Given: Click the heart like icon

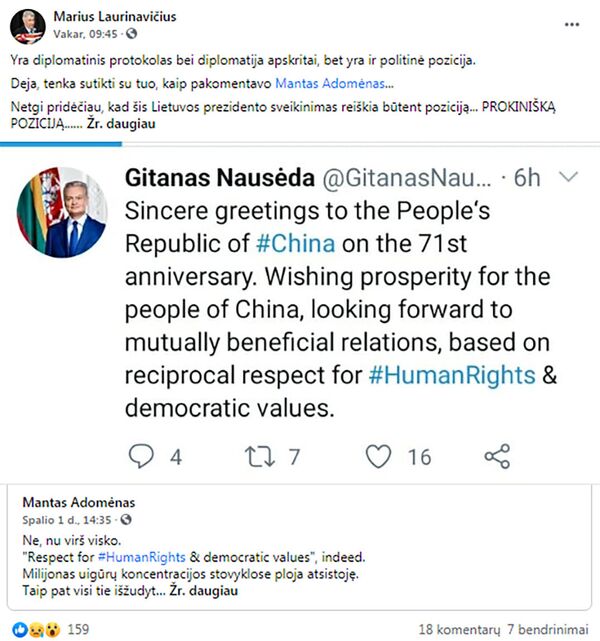Looking at the screenshot, I should tap(378, 456).
